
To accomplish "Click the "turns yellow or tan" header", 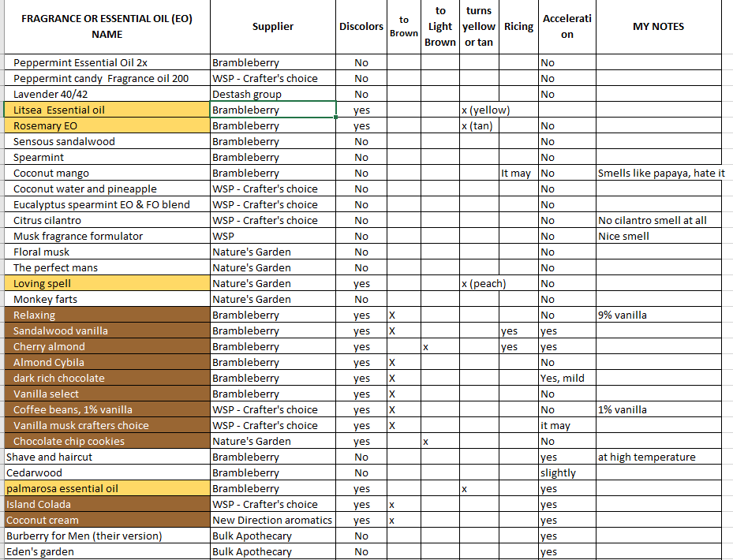I will click(x=480, y=26).
